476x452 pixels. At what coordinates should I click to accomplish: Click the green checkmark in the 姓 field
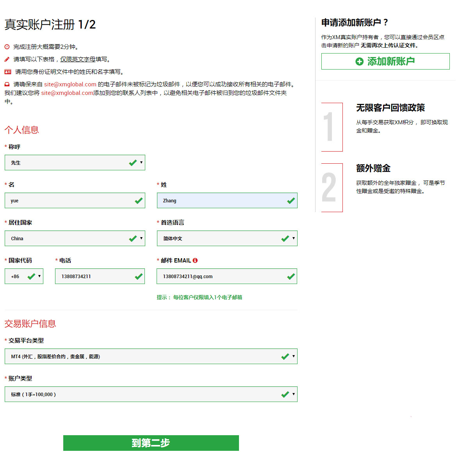(291, 201)
